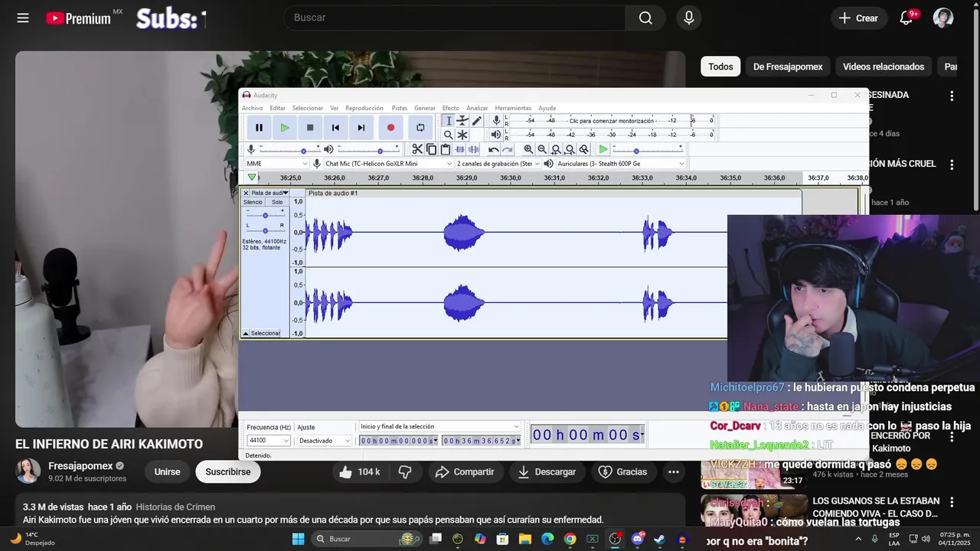Open the recording channels dropdown

pyautogui.click(x=498, y=164)
